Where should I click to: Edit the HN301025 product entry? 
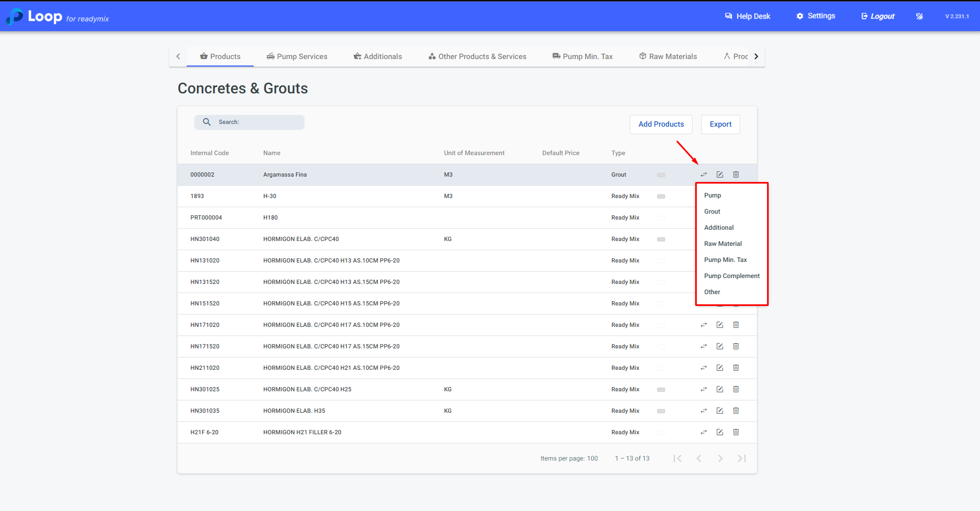click(719, 389)
